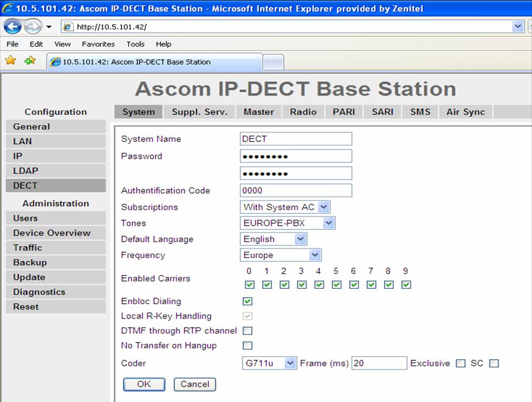
Task: Click the OK button
Action: [144, 384]
